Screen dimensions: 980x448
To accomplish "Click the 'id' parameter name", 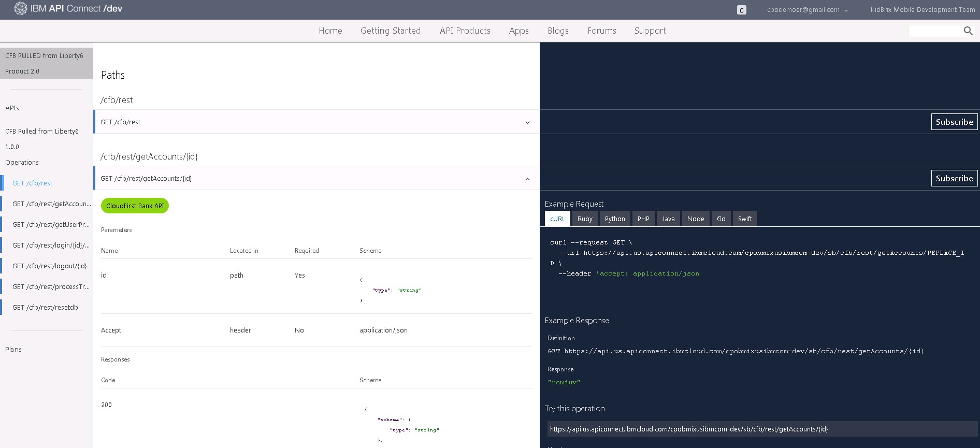I will pos(104,276).
